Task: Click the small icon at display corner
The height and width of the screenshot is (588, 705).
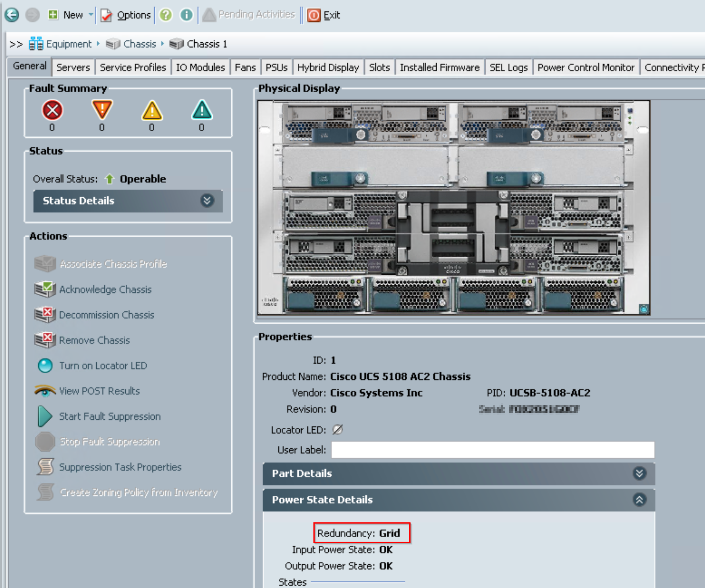Action: click(644, 309)
